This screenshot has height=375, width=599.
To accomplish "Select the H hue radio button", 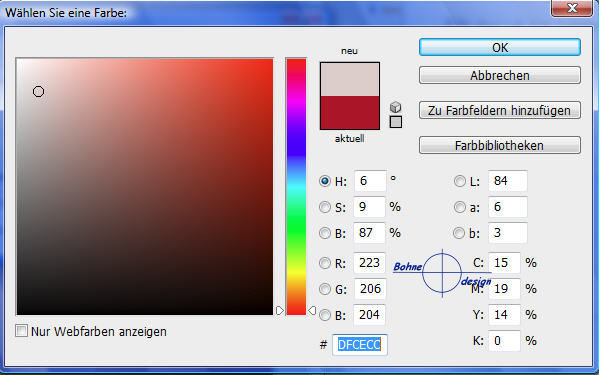I will pyautogui.click(x=325, y=181).
